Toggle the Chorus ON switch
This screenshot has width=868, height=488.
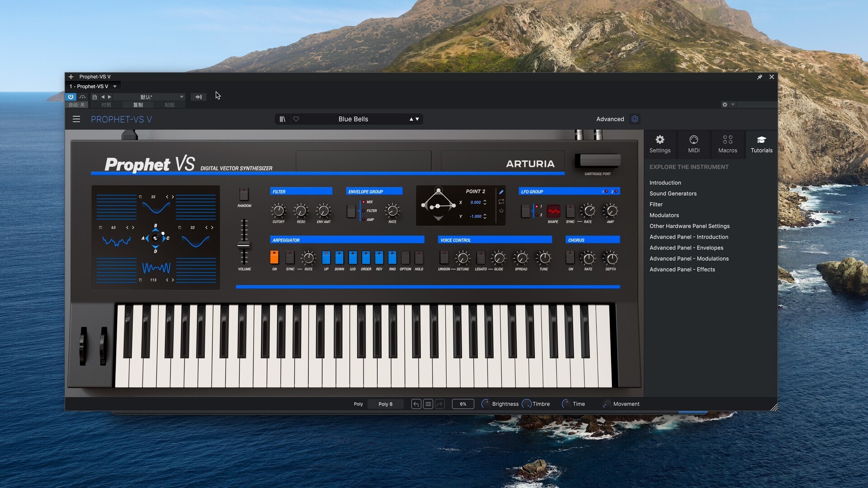click(x=571, y=257)
